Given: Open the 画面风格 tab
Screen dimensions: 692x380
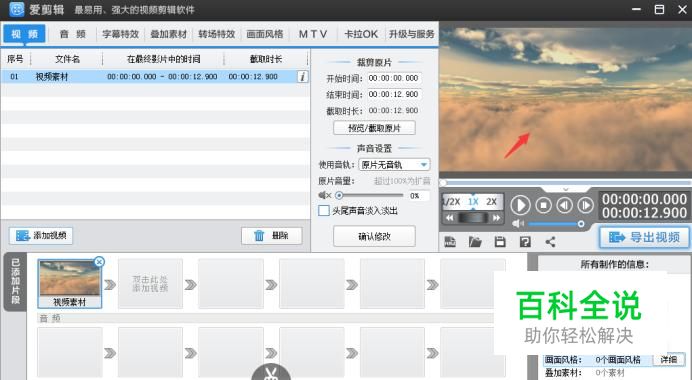Looking at the screenshot, I should point(265,34).
